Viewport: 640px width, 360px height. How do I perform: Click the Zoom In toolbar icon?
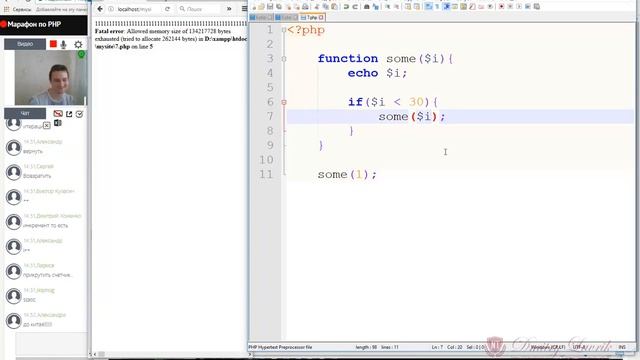[x=388, y=7]
